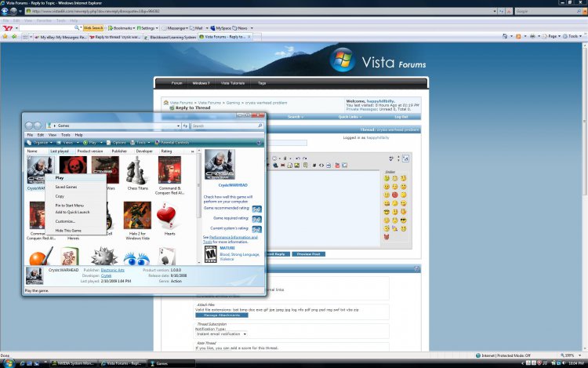The height and width of the screenshot is (368, 588).
Task: Expand the Quick Links dropdown
Action: (350, 117)
